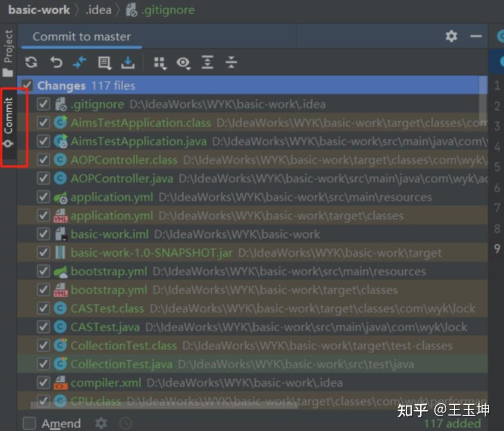
Task: Collapse all files in the tree
Action: (231, 62)
